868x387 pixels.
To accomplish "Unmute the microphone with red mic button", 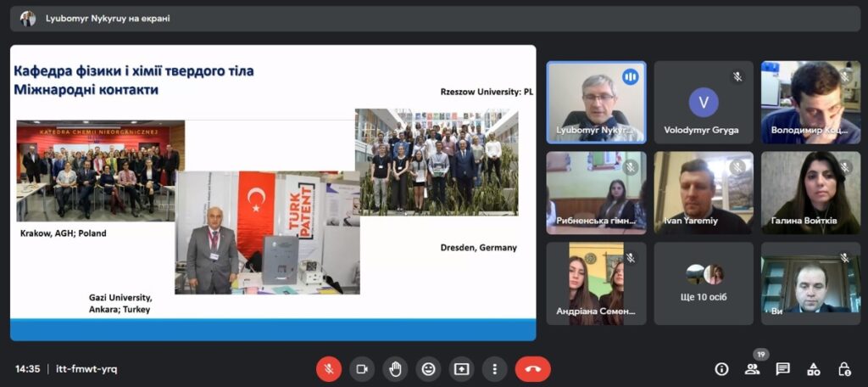I will 329,368.
